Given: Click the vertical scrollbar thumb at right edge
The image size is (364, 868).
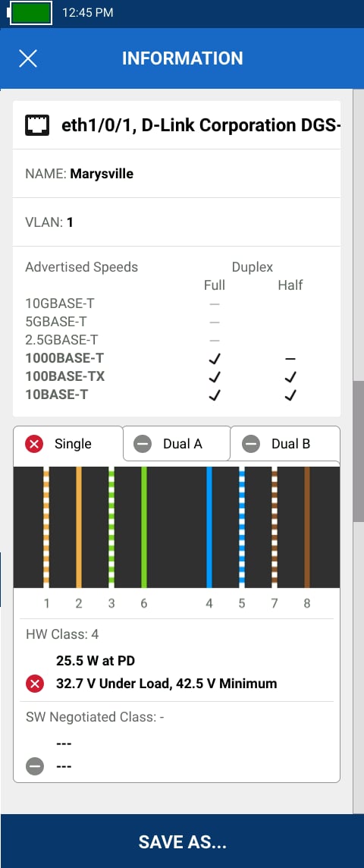Looking at the screenshot, I should 359,451.
